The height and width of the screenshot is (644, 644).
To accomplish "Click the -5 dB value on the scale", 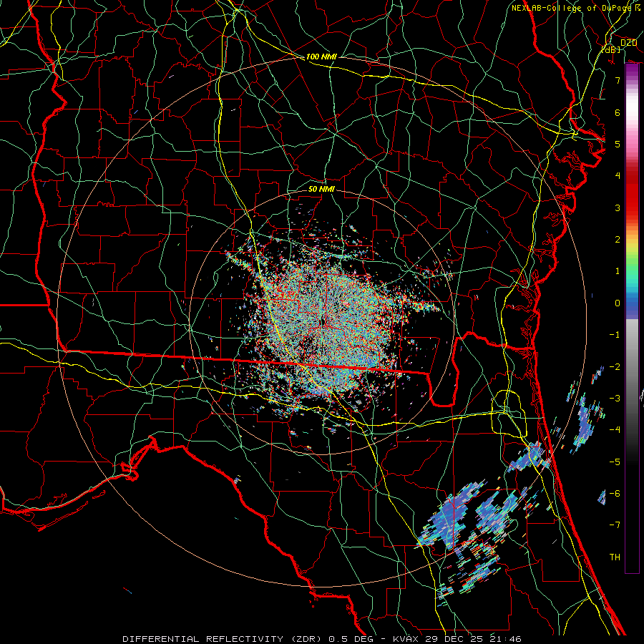I will (x=615, y=462).
